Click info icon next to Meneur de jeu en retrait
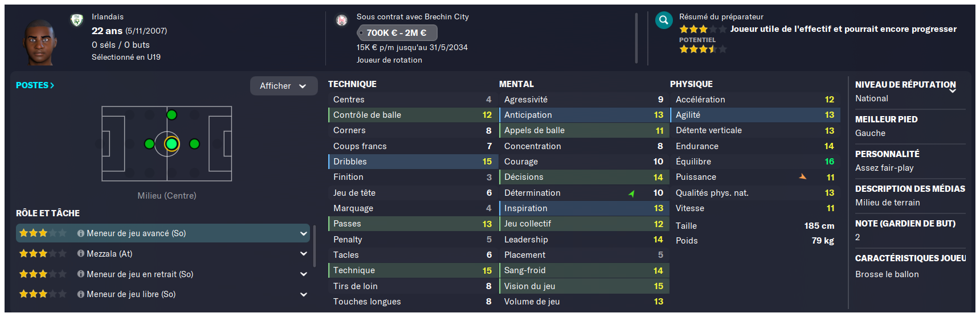 [x=81, y=274]
